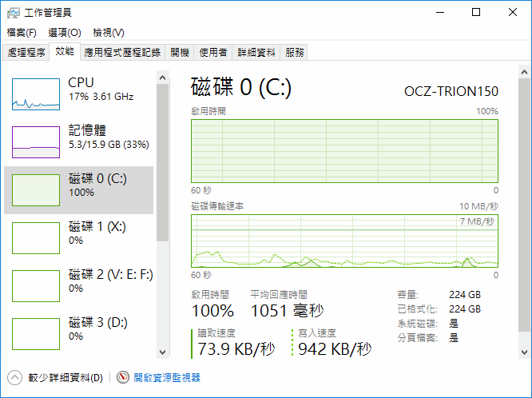532x398 pixels.
Task: Switch to the 詳細資料 tab
Action: tap(257, 52)
